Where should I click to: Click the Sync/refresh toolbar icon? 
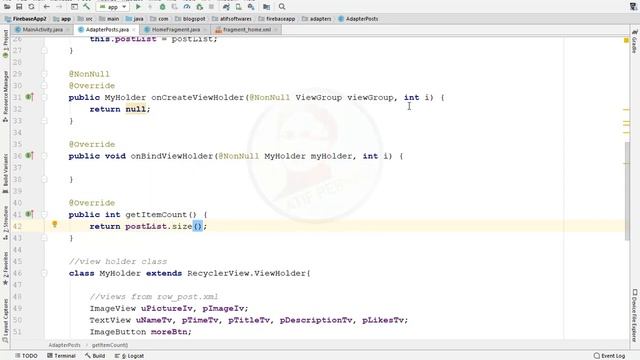pyautogui.click(x=31, y=7)
